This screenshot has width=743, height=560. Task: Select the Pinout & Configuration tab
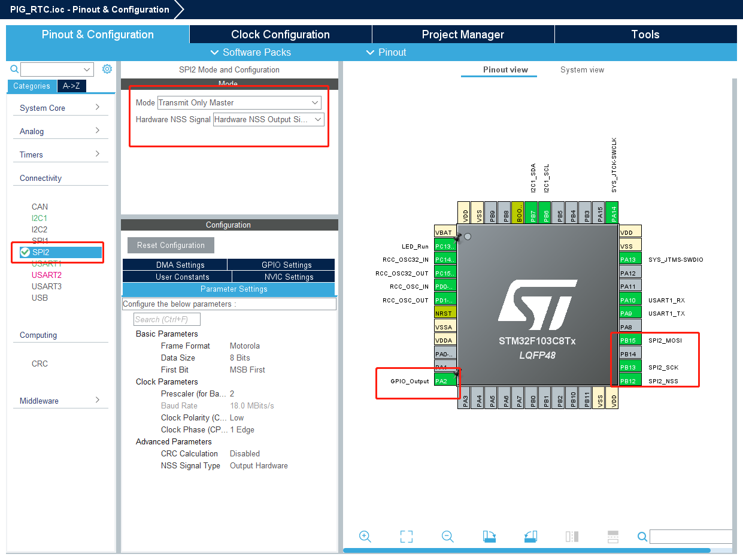coord(98,34)
